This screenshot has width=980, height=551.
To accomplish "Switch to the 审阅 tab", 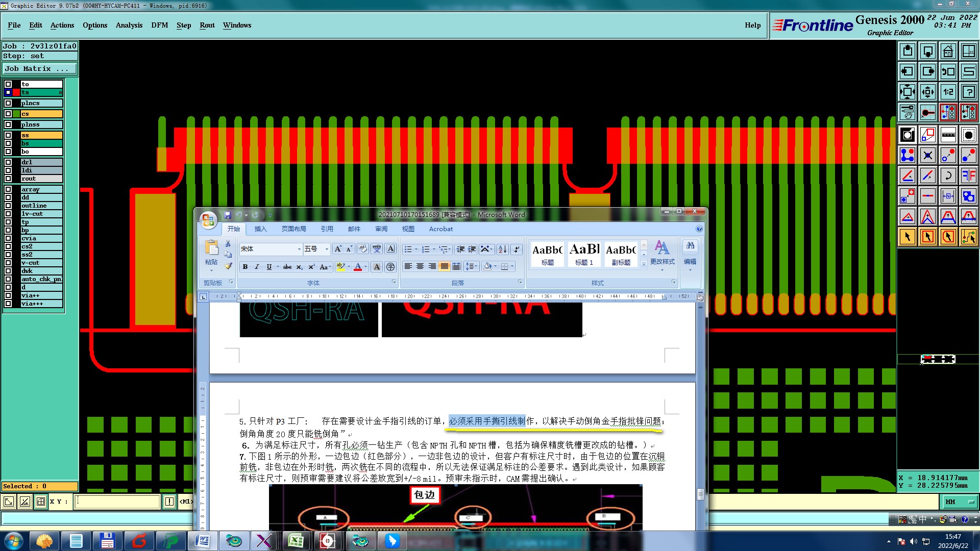I will pyautogui.click(x=381, y=229).
